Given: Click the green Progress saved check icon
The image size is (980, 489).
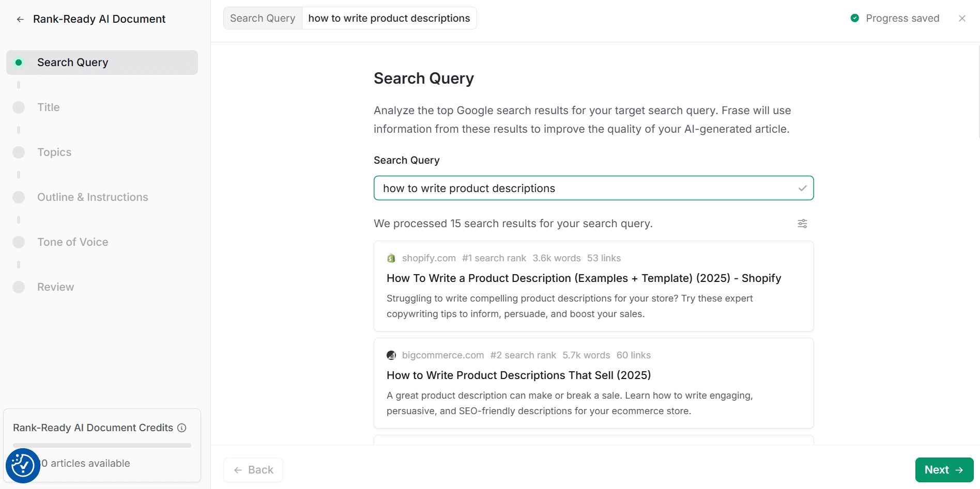Looking at the screenshot, I should (x=855, y=18).
